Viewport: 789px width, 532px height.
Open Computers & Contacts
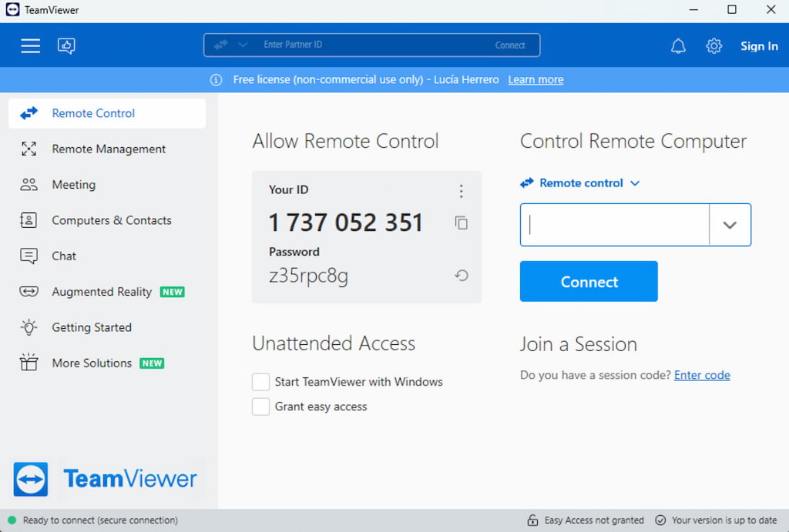point(111,220)
